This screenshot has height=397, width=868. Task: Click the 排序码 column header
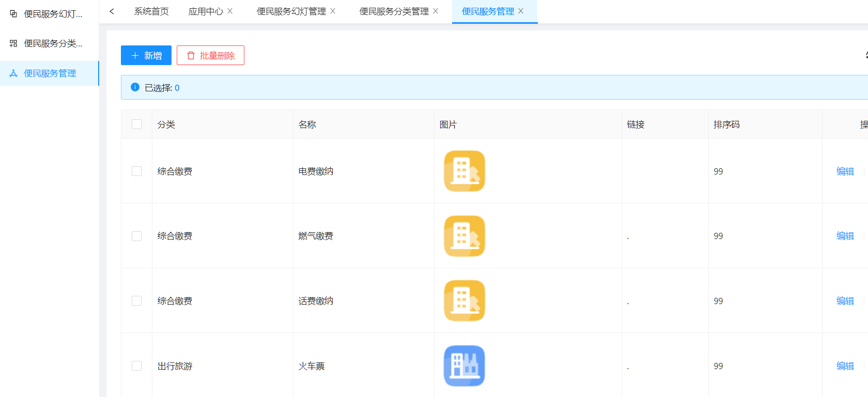pyautogui.click(x=726, y=124)
